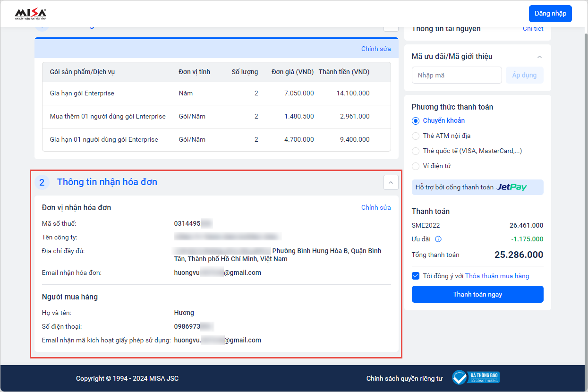The height and width of the screenshot is (392, 588).
Task: Click Áp dụng to apply promo code
Action: click(x=524, y=75)
